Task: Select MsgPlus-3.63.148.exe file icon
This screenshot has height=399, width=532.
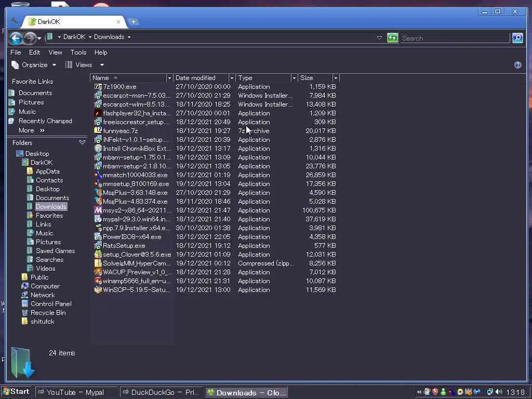Action: click(98, 192)
